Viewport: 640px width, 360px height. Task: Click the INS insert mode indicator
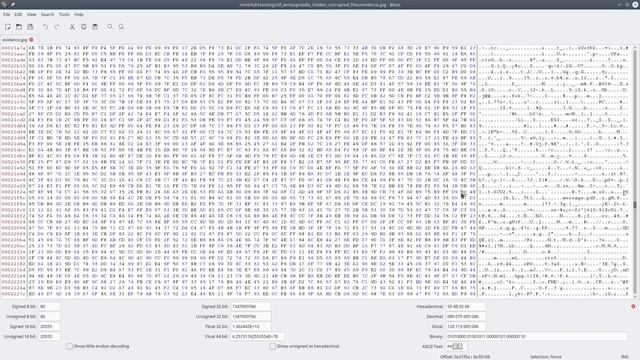(624, 357)
